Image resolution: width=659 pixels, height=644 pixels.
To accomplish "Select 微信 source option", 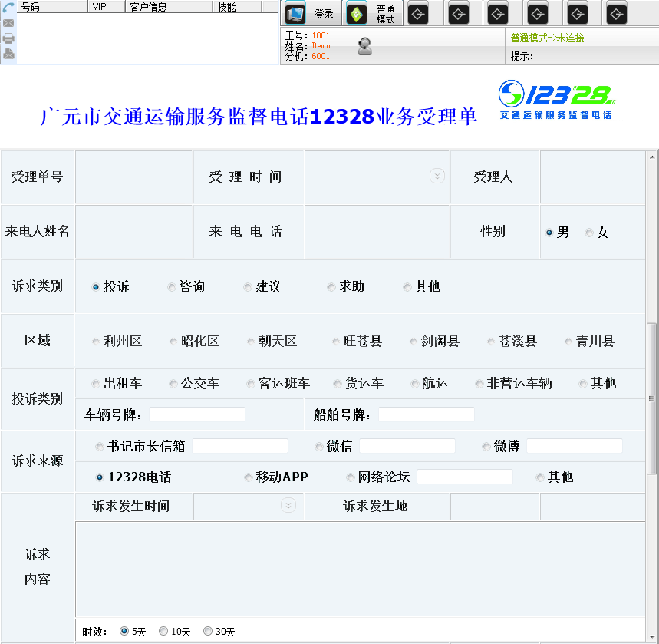I will pyautogui.click(x=318, y=446).
